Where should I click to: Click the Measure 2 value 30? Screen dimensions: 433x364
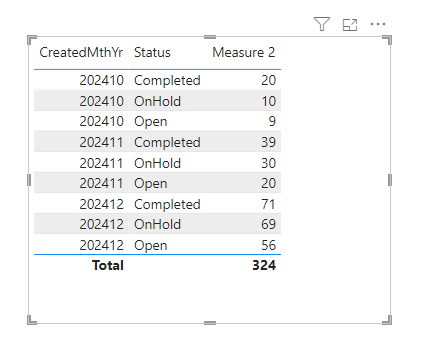(268, 163)
